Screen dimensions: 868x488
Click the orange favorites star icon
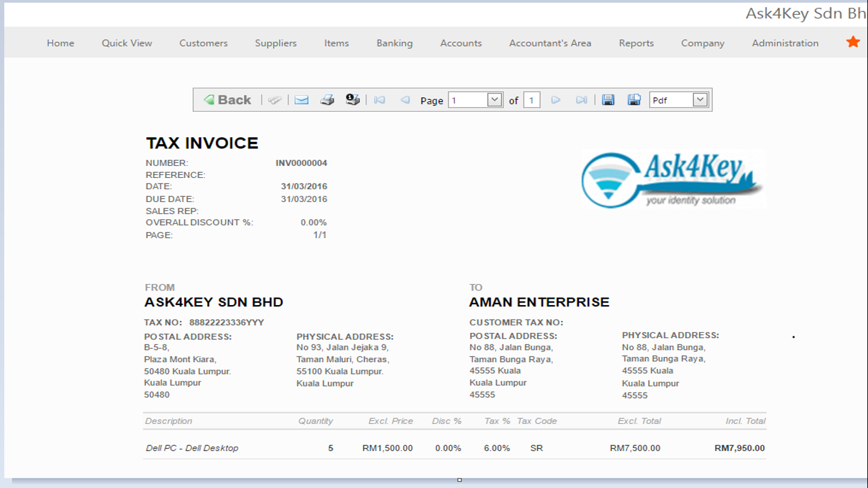(853, 42)
